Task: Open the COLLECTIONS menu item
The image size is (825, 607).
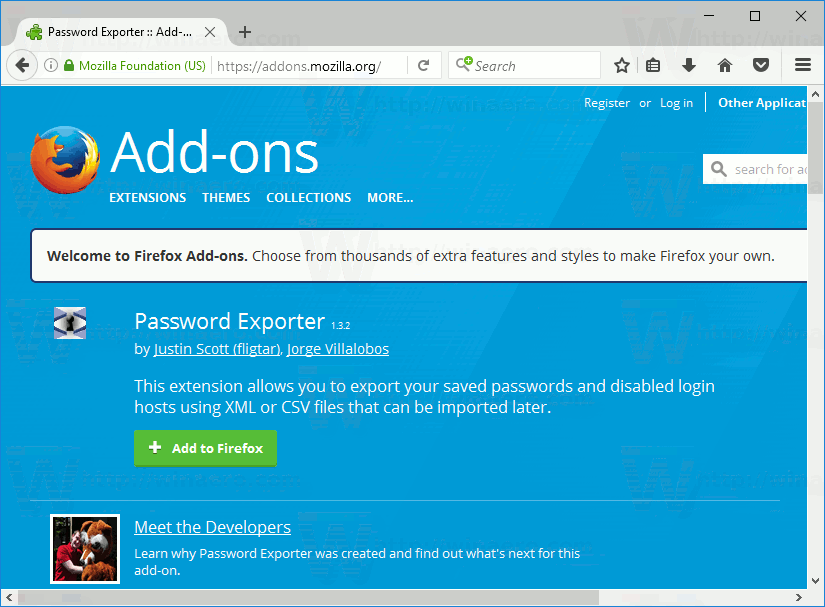Action: [x=309, y=198]
